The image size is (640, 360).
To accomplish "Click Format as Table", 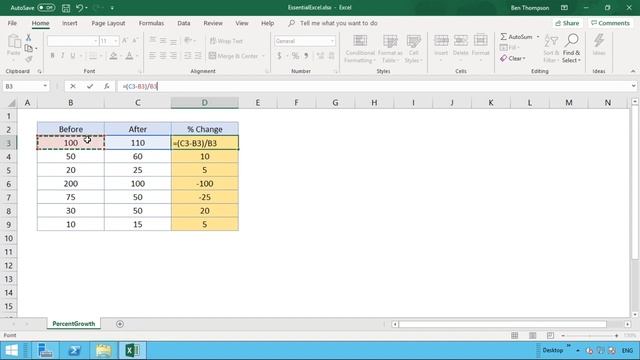I will coord(390,49).
